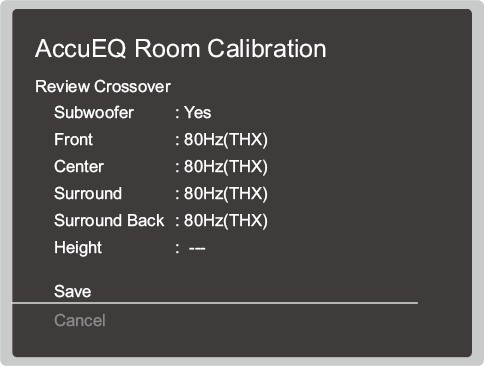The height and width of the screenshot is (367, 485).
Task: Click the word Calibration in the title
Action: (x=267, y=49)
